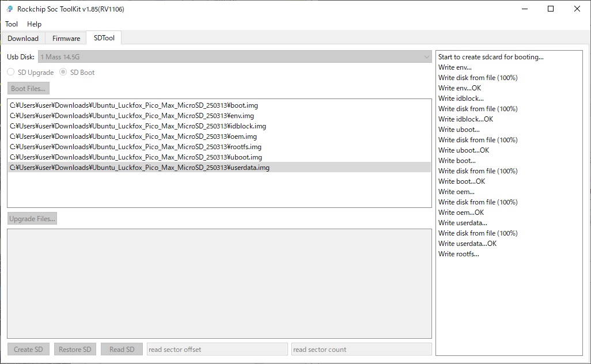Switch to the Download tab
This screenshot has height=364, width=591.
click(x=23, y=39)
